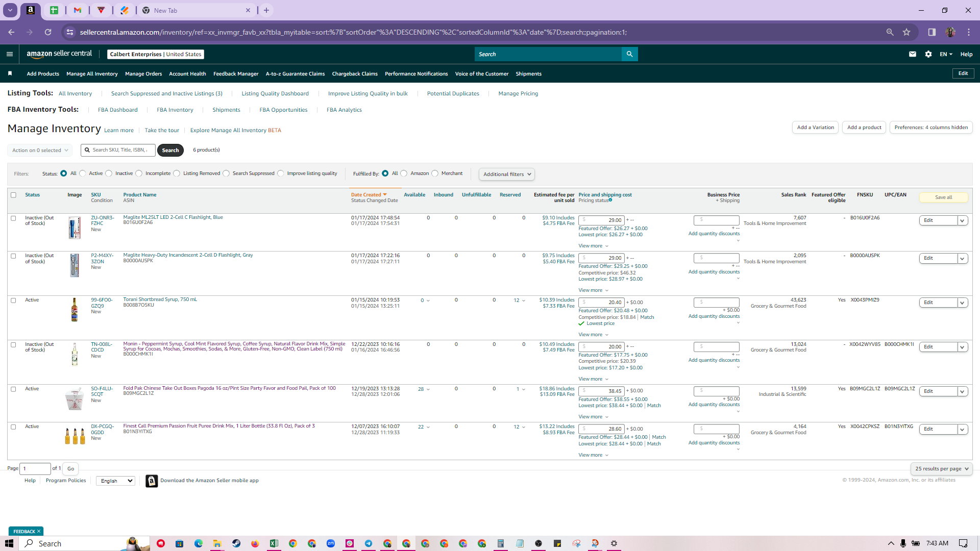Open Feedback Manager in favorites bar
This screenshot has height=551, width=980.
tap(236, 74)
